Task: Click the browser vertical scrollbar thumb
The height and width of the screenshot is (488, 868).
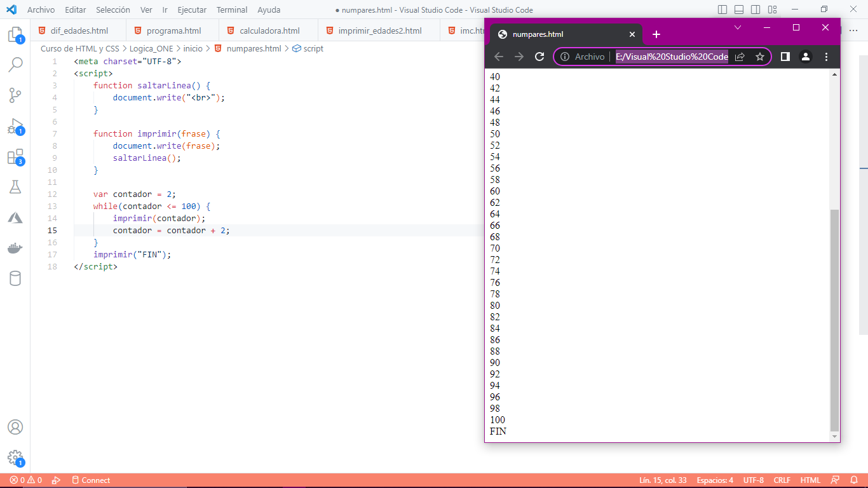Action: (x=835, y=320)
